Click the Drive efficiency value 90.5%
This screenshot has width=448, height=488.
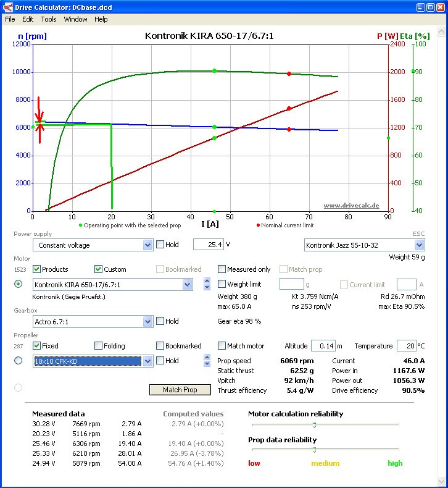click(413, 390)
